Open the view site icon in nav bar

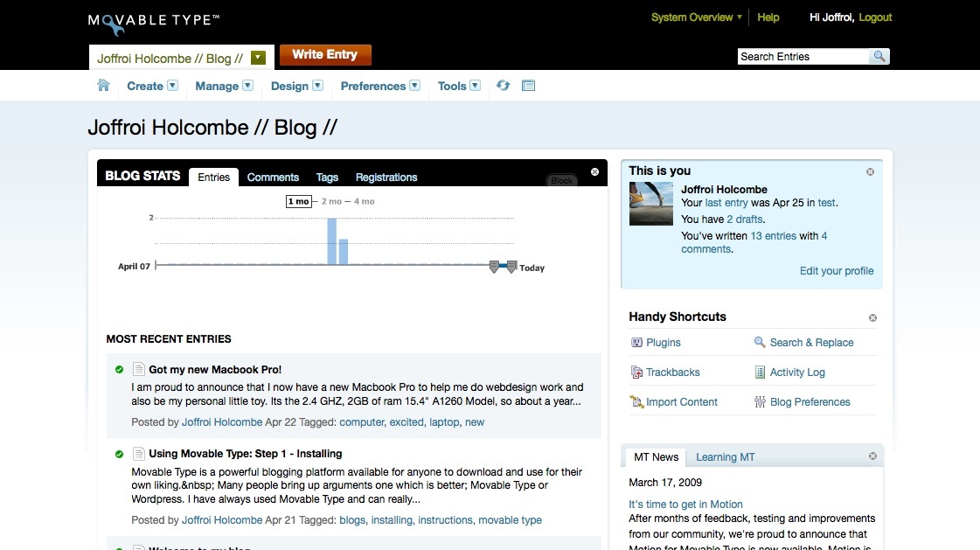pyautogui.click(x=528, y=85)
